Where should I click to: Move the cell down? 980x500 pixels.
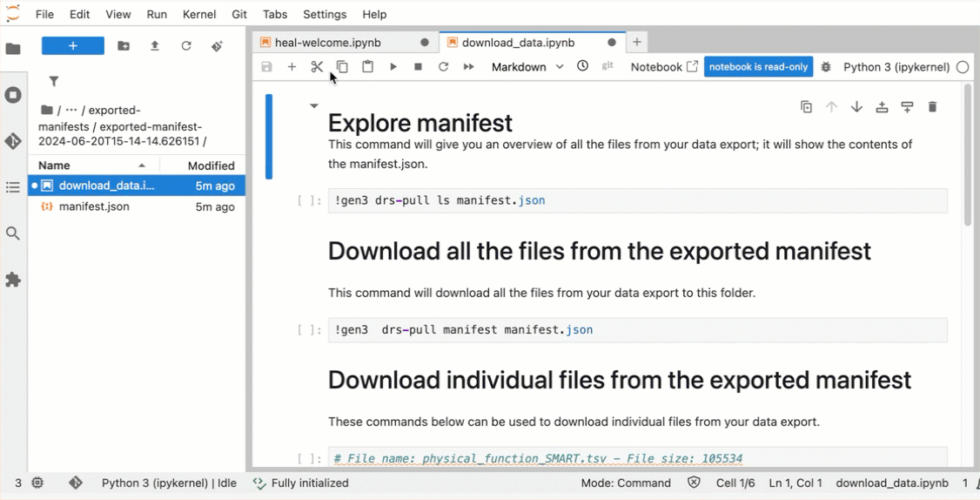tap(857, 107)
